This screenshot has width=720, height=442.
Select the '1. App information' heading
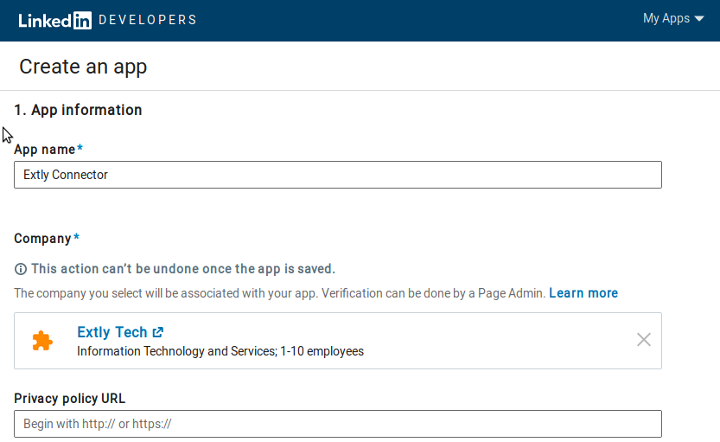tap(78, 110)
